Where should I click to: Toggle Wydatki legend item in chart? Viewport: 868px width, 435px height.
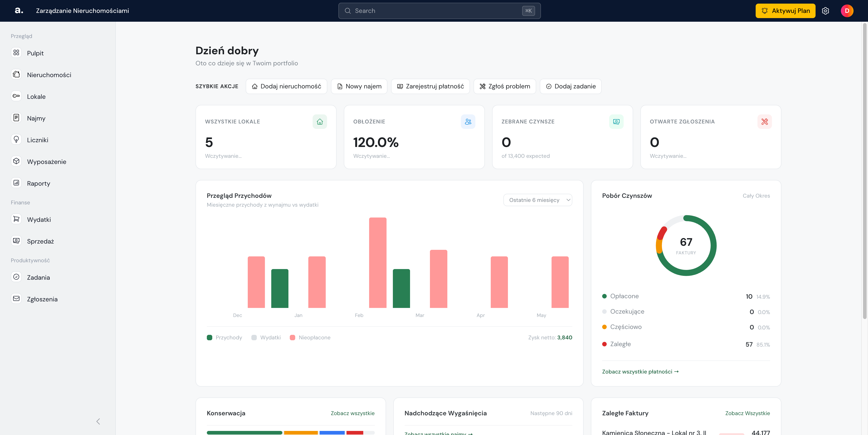(266, 338)
